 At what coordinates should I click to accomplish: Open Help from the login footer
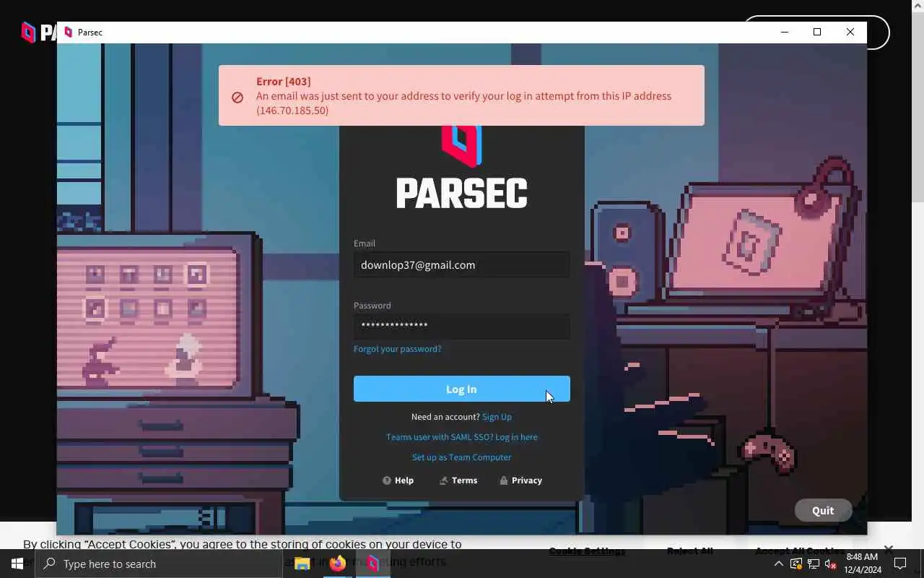click(x=398, y=480)
